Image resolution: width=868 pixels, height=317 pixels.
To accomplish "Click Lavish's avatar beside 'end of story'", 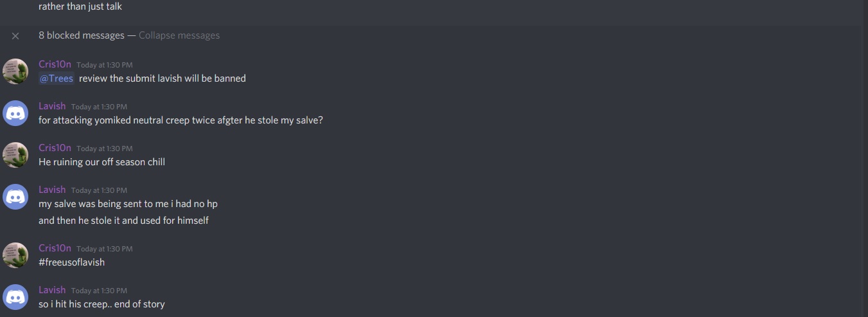I will pos(15,297).
